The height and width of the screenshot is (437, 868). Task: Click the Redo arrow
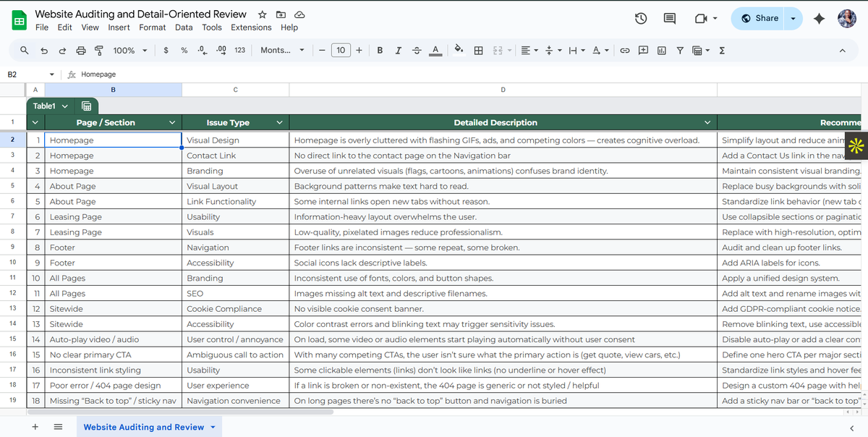tap(62, 51)
